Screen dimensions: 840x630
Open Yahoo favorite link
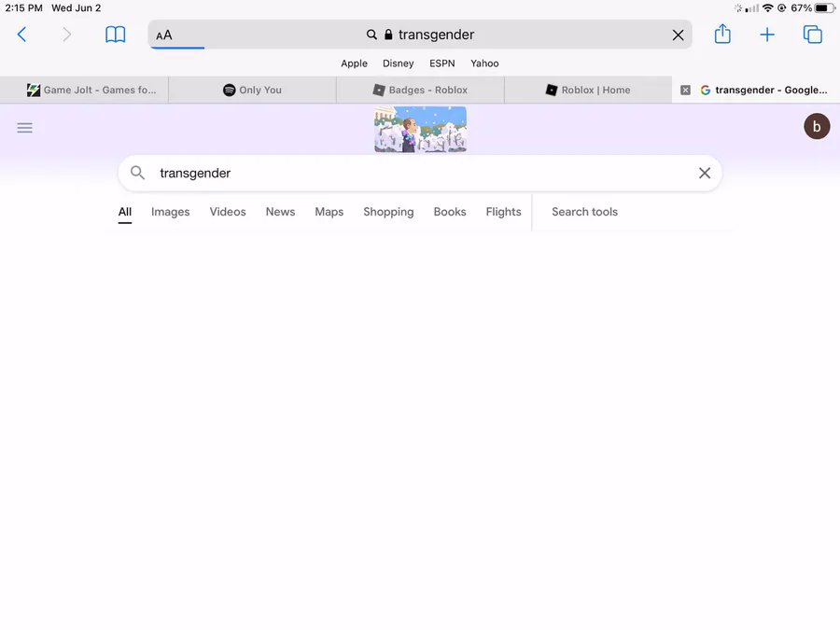484,63
